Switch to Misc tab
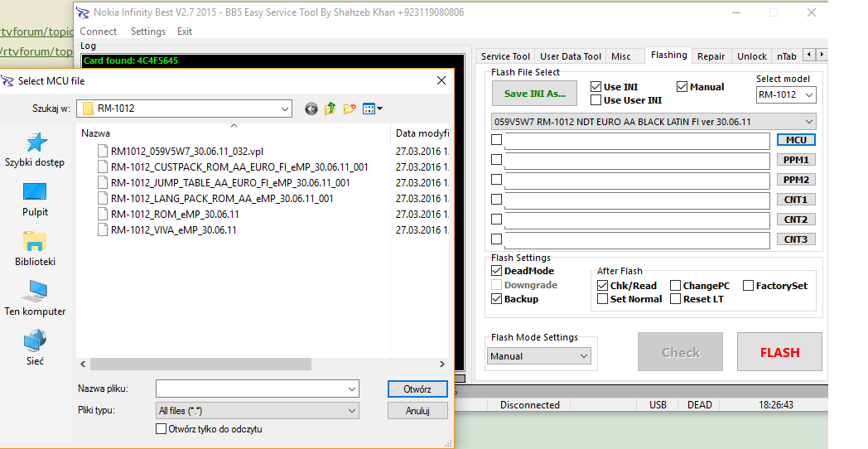 coord(620,56)
